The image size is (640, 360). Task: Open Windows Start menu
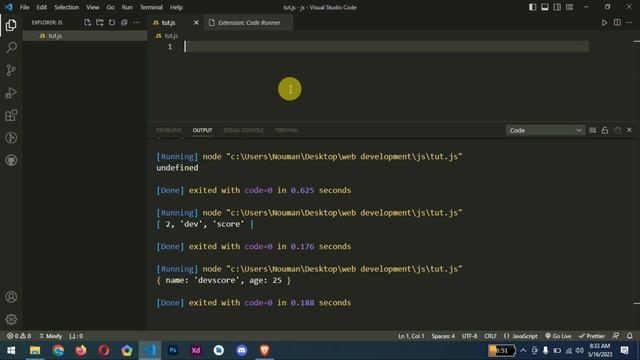click(x=11, y=350)
